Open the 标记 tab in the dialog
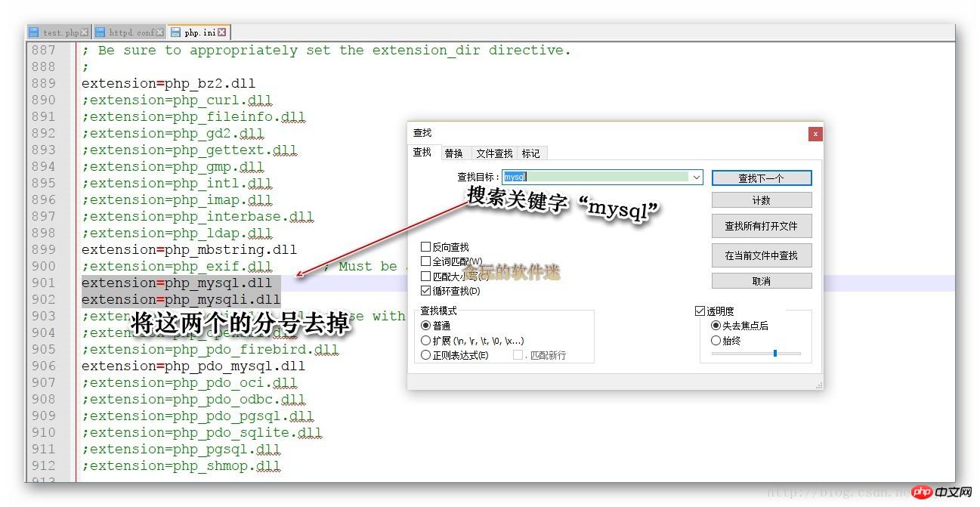The height and width of the screenshot is (507, 980). 531,153
